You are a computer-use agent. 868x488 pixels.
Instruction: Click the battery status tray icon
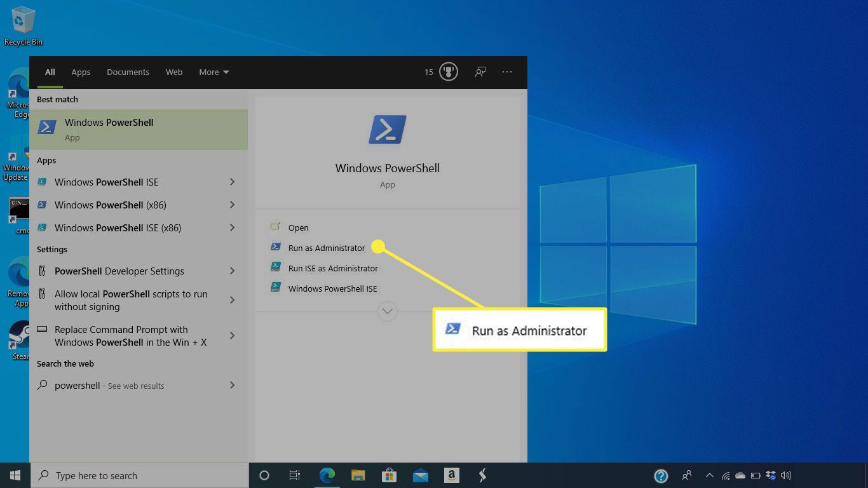756,475
